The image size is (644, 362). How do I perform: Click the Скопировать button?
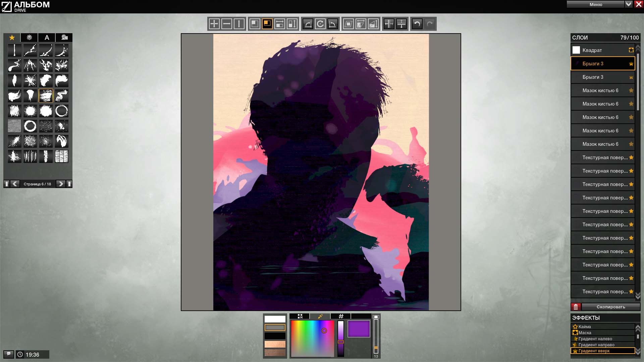[610, 307]
